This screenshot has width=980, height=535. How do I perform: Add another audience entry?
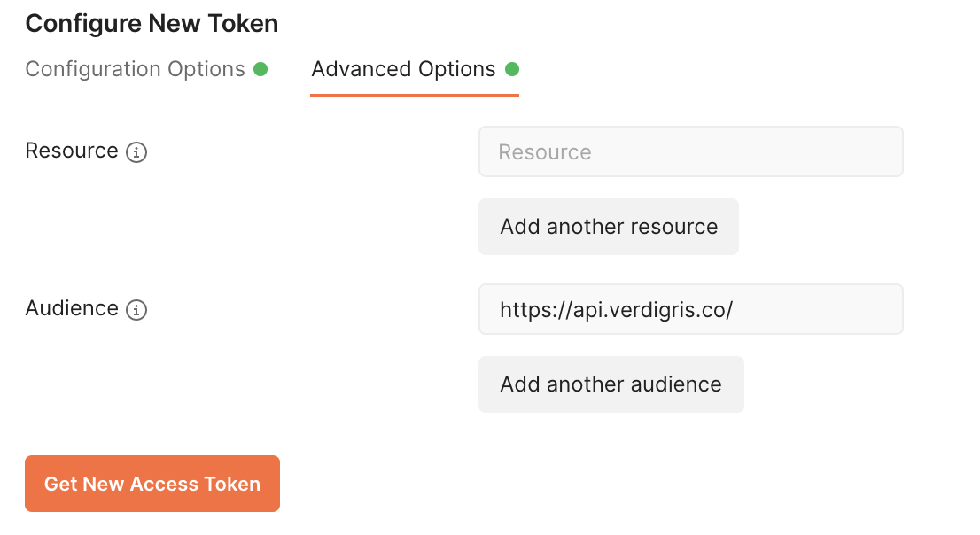[611, 384]
